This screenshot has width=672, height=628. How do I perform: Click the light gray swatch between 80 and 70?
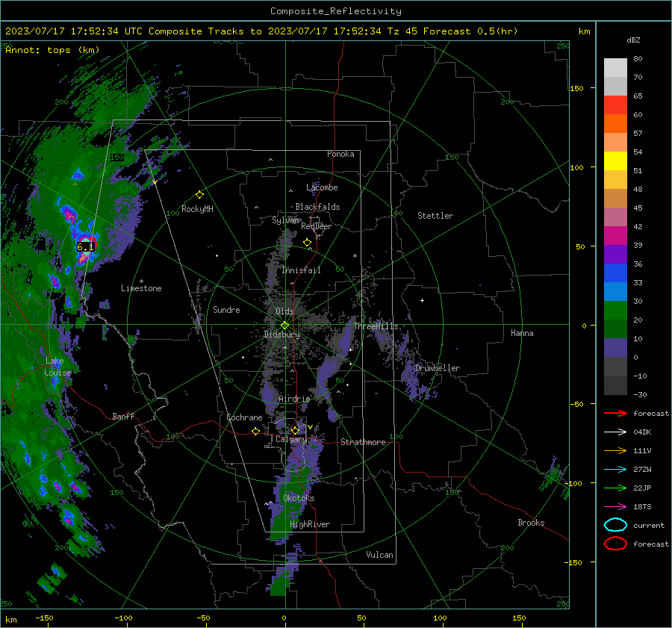pos(615,68)
